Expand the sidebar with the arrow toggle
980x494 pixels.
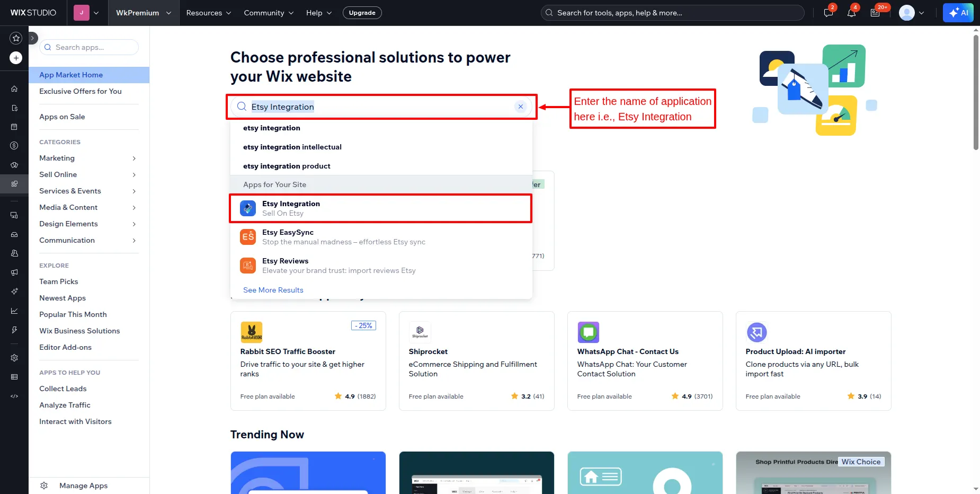[x=32, y=38]
